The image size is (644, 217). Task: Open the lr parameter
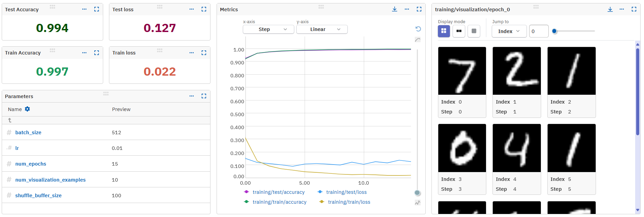(17, 148)
